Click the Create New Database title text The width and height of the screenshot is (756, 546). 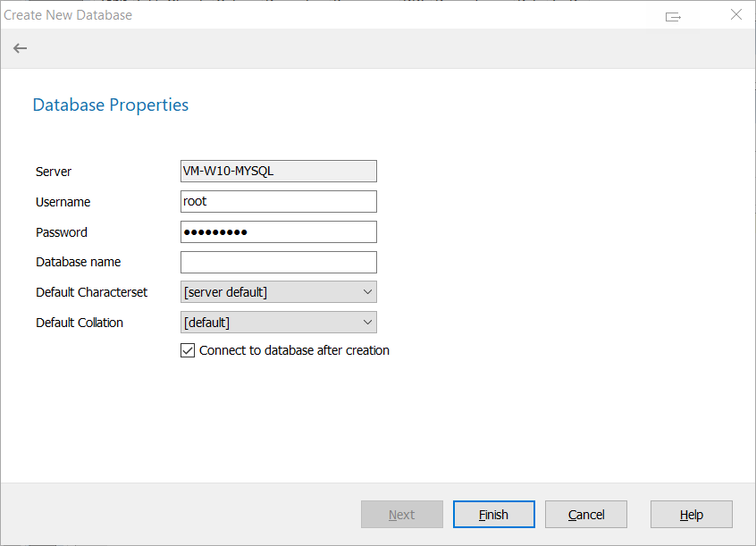tap(68, 15)
